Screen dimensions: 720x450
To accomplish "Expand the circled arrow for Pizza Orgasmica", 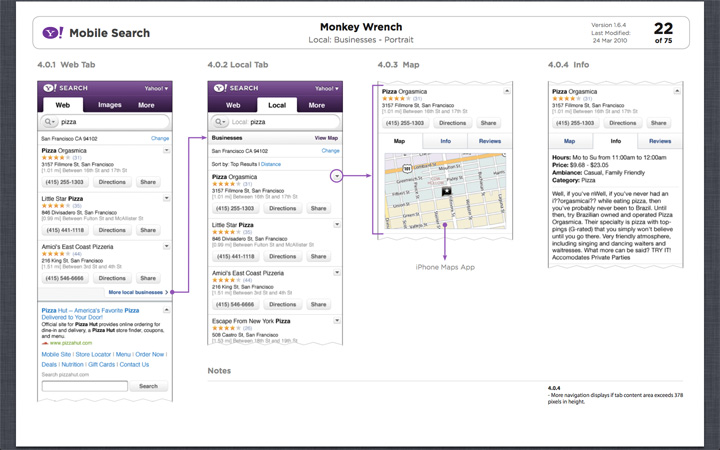I will [x=337, y=175].
